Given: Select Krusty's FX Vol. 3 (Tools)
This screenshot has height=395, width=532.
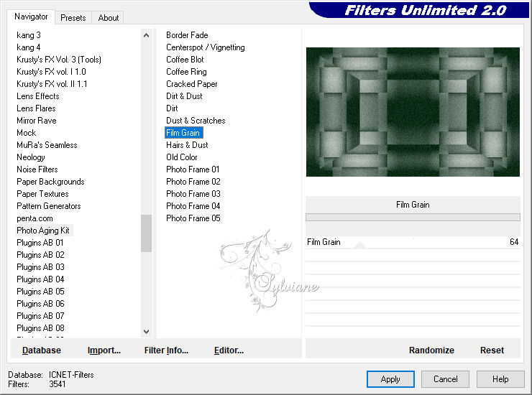Looking at the screenshot, I should coord(59,60).
